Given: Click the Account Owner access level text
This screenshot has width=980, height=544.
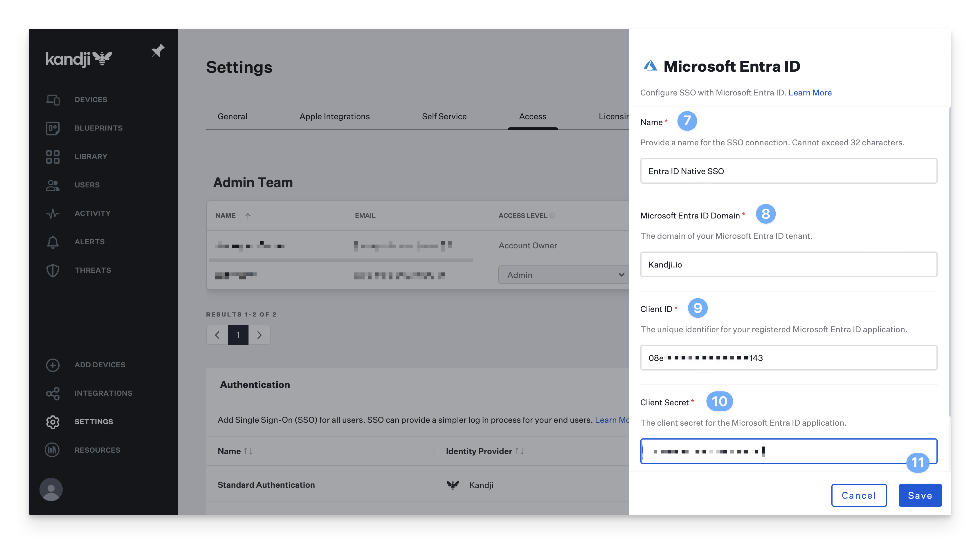Looking at the screenshot, I should click(x=528, y=245).
